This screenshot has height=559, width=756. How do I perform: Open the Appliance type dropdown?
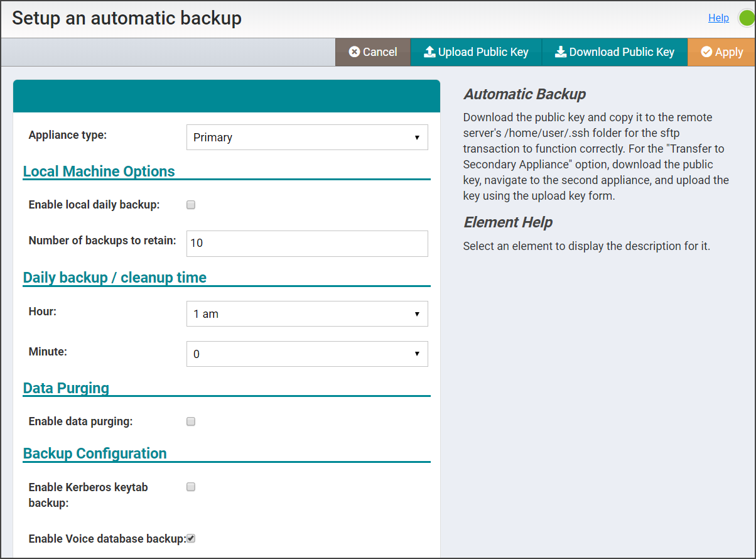coord(307,137)
